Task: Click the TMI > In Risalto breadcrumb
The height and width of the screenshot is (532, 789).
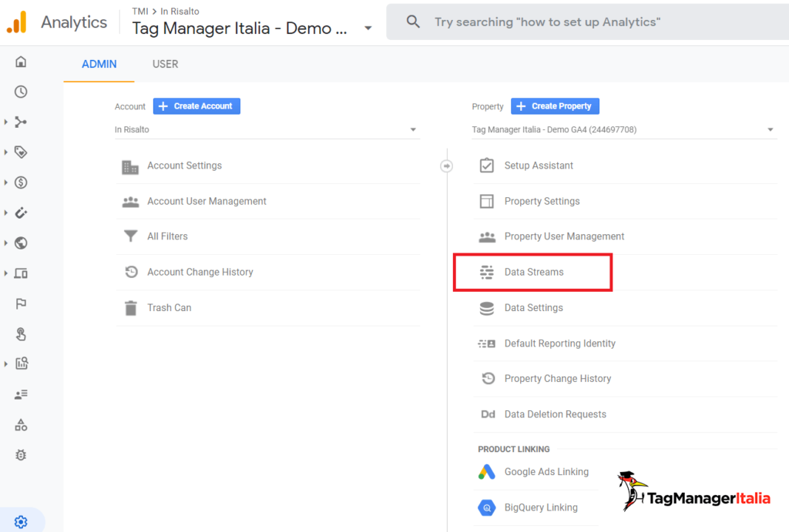Action: pyautogui.click(x=166, y=11)
